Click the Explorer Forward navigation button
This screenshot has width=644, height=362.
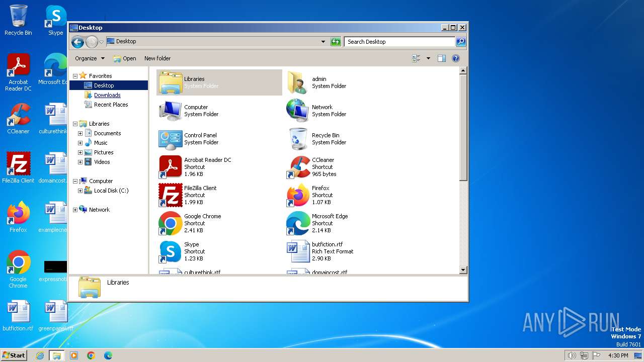click(x=92, y=42)
